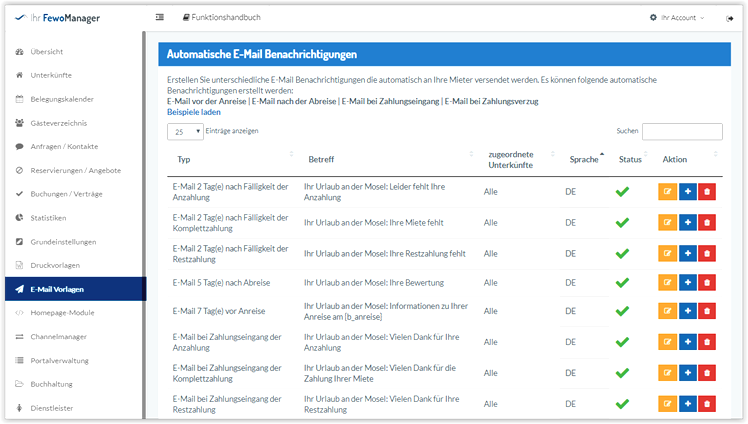This screenshot has width=748, height=424.
Task: Click the sidebar vertical scrollbar
Action: coord(143,200)
